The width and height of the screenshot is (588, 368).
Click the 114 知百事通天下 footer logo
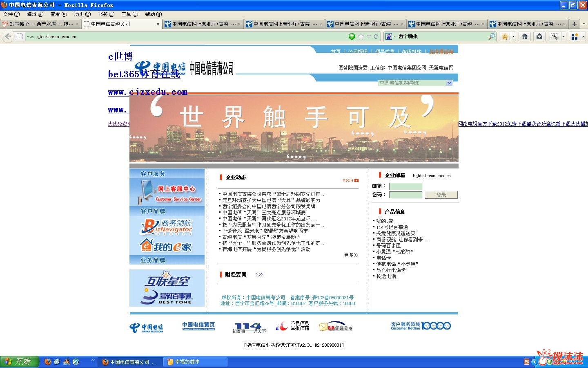tap(249, 328)
